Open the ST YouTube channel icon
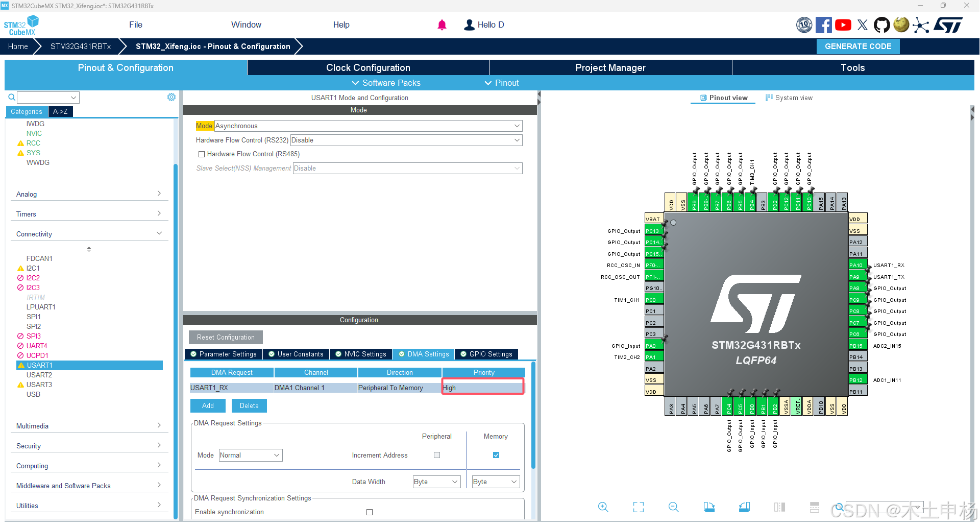Screen dimensions: 980x527 click(x=843, y=25)
